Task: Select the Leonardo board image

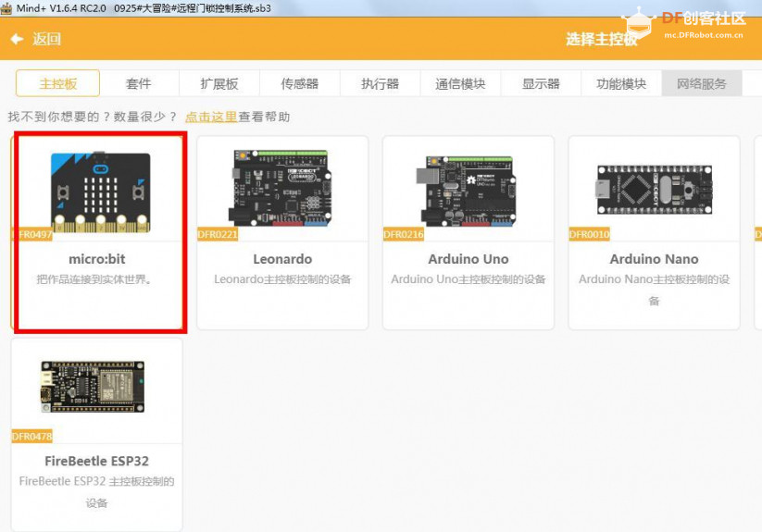Action: pos(281,188)
